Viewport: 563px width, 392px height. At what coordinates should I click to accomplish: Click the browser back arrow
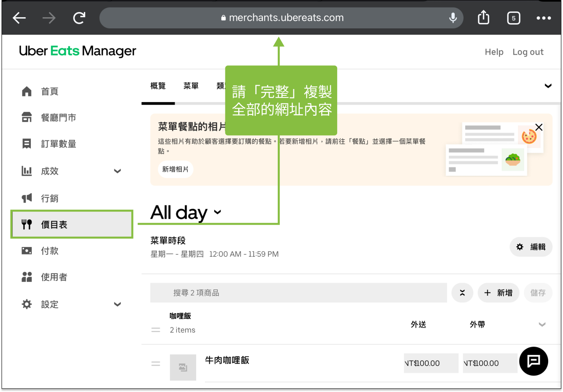[19, 18]
